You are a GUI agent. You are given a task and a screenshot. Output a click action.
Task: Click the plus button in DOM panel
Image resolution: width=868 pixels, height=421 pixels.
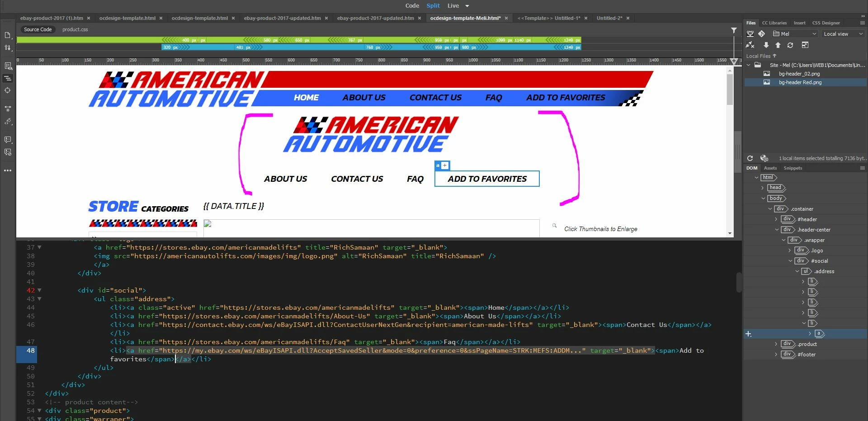pyautogui.click(x=749, y=334)
